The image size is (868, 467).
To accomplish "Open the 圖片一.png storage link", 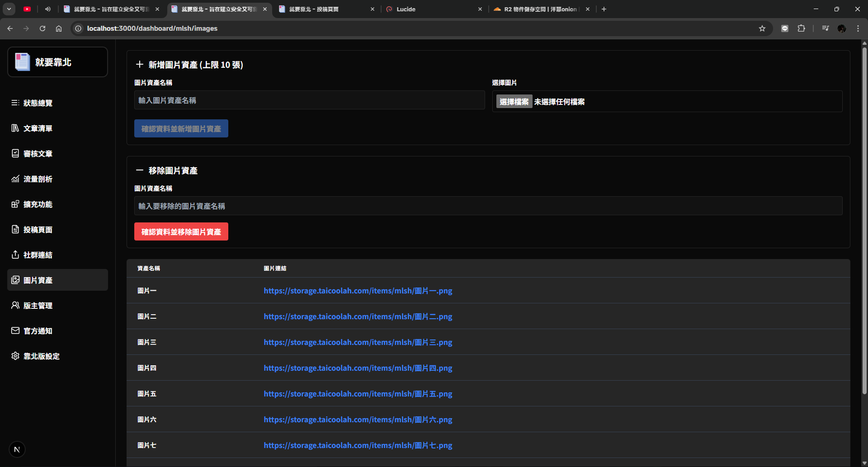I will tap(358, 291).
